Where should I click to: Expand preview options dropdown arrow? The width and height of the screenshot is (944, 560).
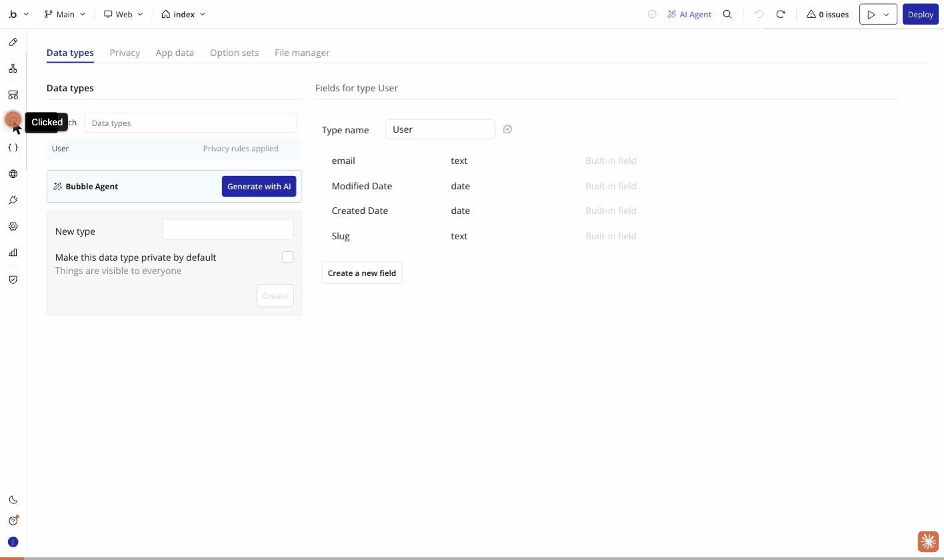[887, 14]
